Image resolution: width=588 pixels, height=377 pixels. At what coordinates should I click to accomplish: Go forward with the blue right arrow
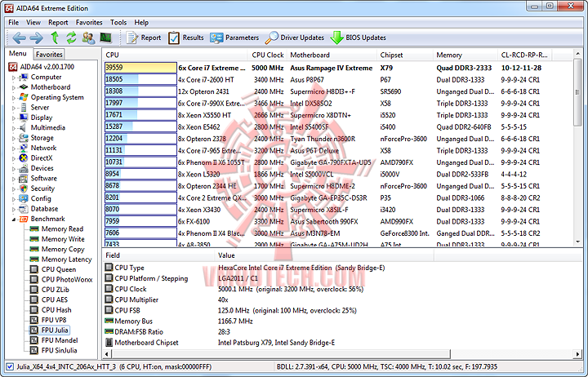coord(37,38)
